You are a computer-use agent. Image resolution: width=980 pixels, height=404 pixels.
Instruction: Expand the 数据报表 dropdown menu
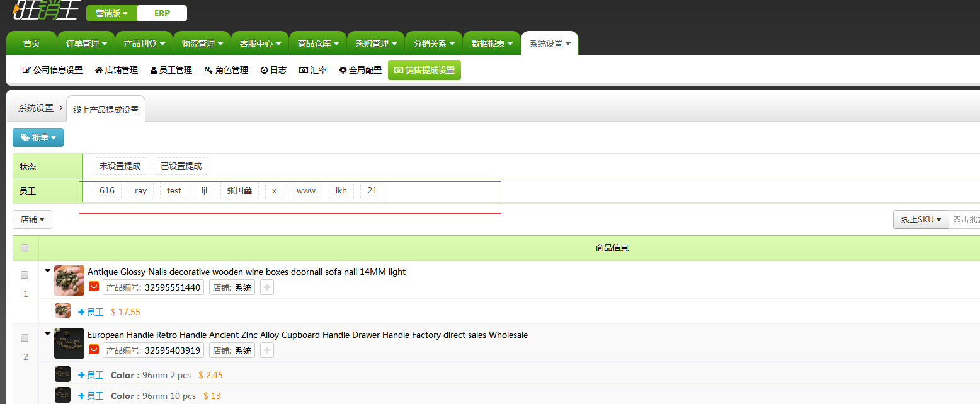click(492, 43)
